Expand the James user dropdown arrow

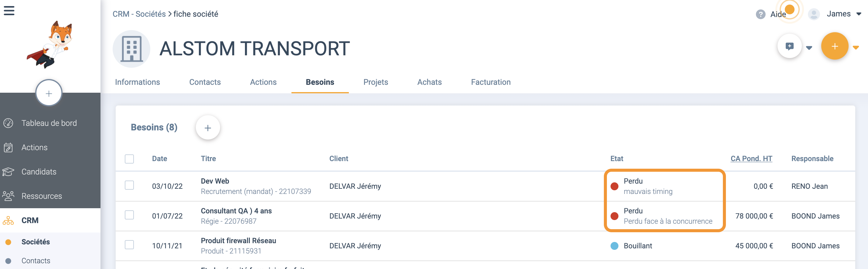point(859,14)
